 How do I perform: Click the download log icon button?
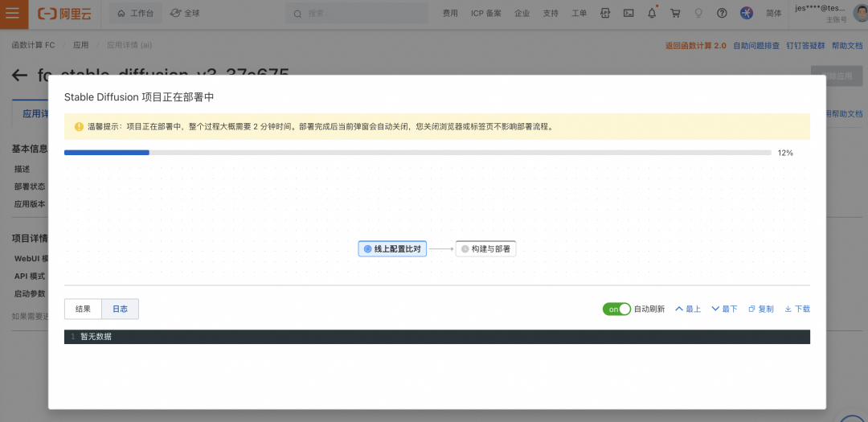click(x=797, y=309)
